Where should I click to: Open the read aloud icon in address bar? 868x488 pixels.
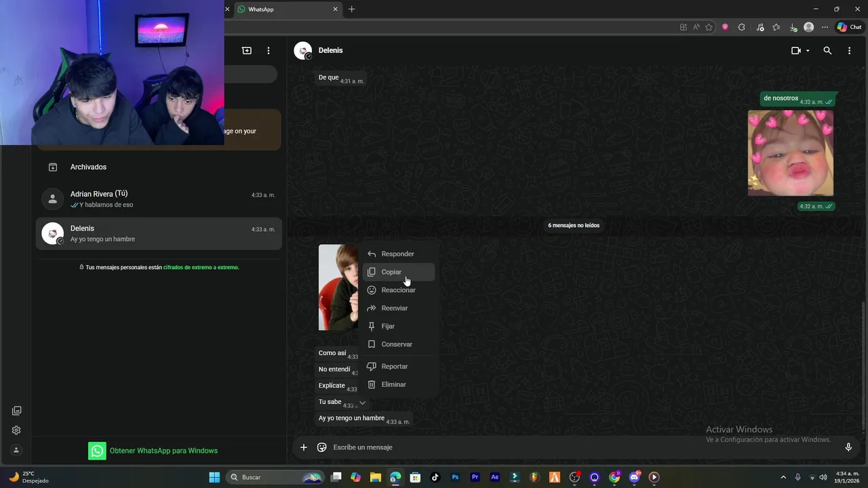pos(696,27)
